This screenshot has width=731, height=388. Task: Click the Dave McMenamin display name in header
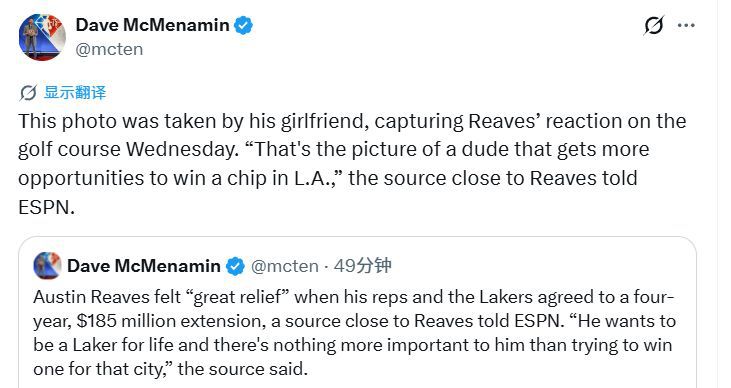click(152, 25)
